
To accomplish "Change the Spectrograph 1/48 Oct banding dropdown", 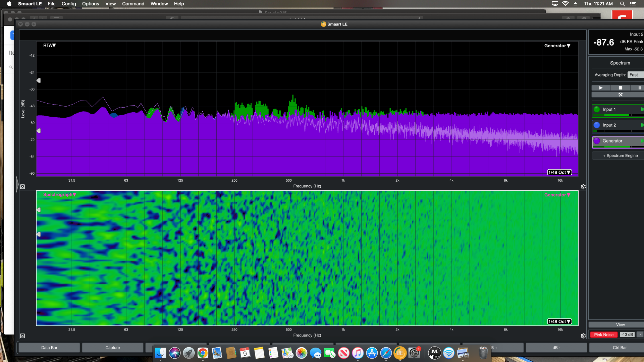I will click(559, 321).
